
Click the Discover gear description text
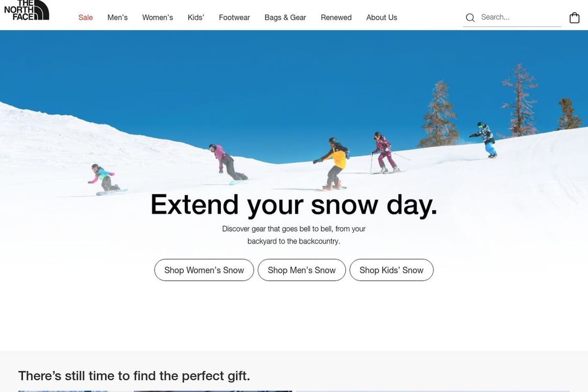click(293, 235)
